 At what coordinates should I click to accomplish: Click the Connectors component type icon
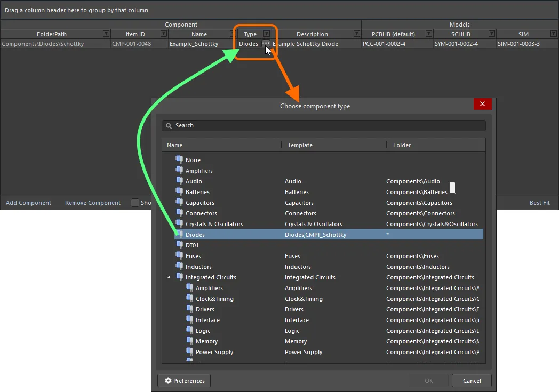coord(179,213)
